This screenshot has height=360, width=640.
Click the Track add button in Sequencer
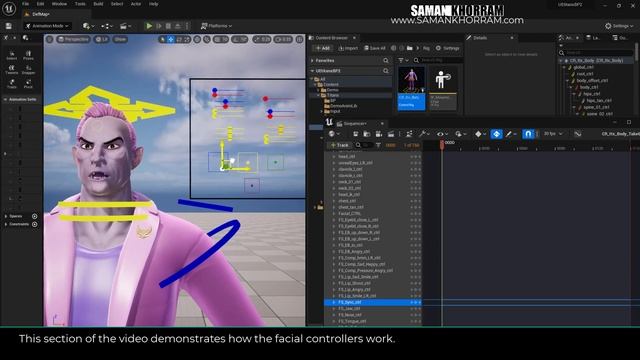340,145
